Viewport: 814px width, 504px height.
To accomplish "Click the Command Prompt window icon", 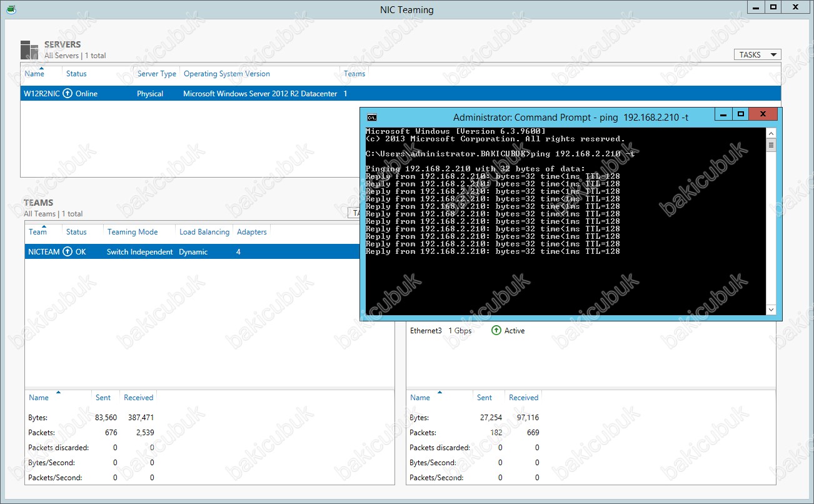I will point(372,117).
